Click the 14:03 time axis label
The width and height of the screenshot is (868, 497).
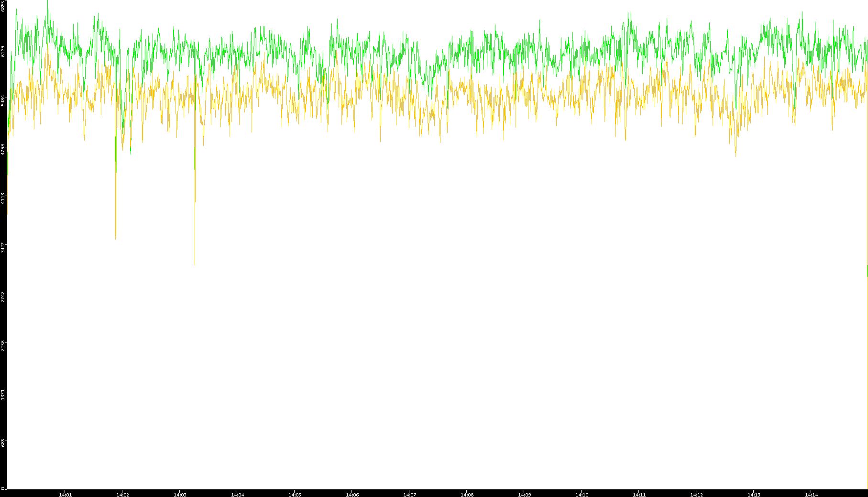(x=180, y=495)
